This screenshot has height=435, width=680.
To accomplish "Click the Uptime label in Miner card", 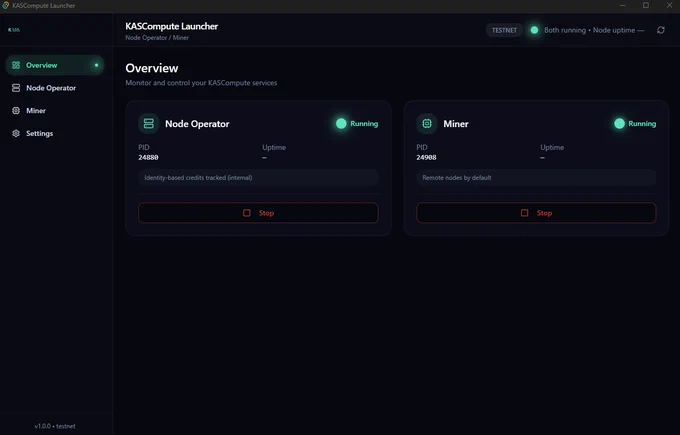I will point(552,147).
